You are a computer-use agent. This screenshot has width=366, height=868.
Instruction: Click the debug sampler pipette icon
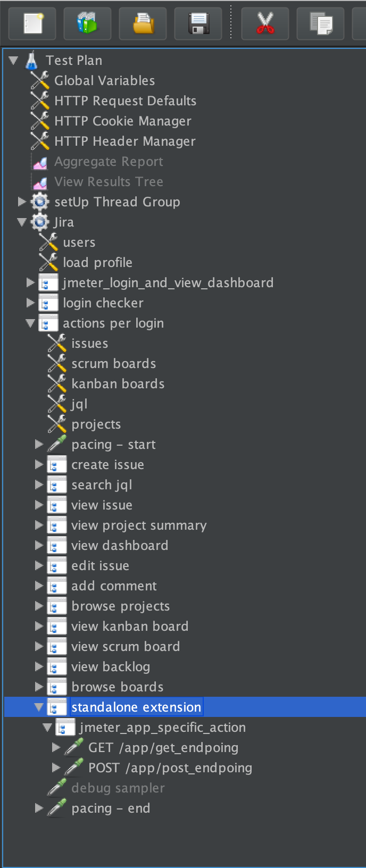[57, 788]
